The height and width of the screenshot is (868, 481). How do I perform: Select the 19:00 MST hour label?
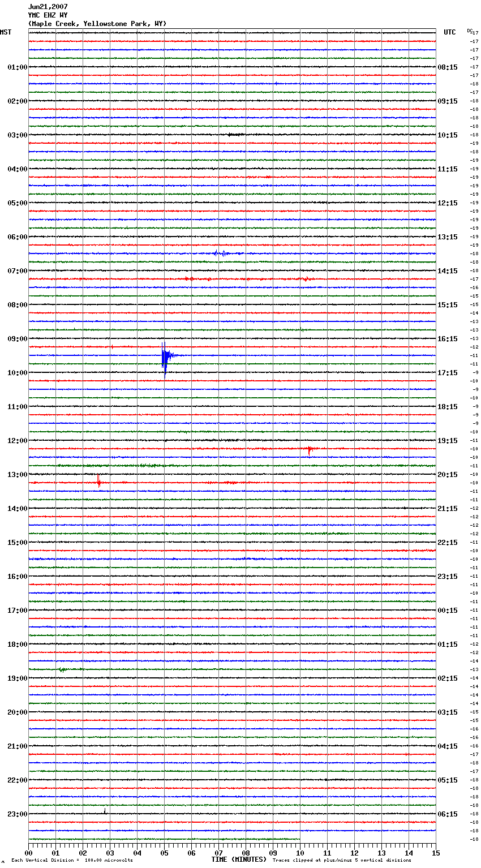18,678
